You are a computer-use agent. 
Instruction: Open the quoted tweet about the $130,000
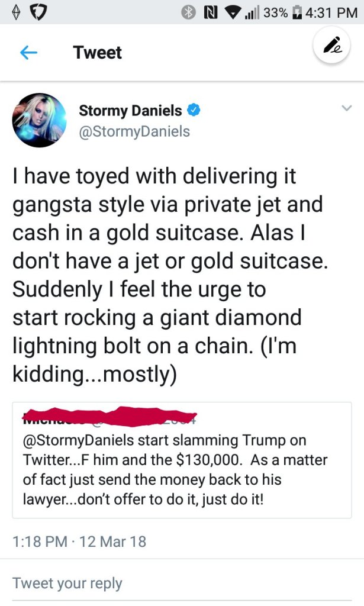(182, 469)
